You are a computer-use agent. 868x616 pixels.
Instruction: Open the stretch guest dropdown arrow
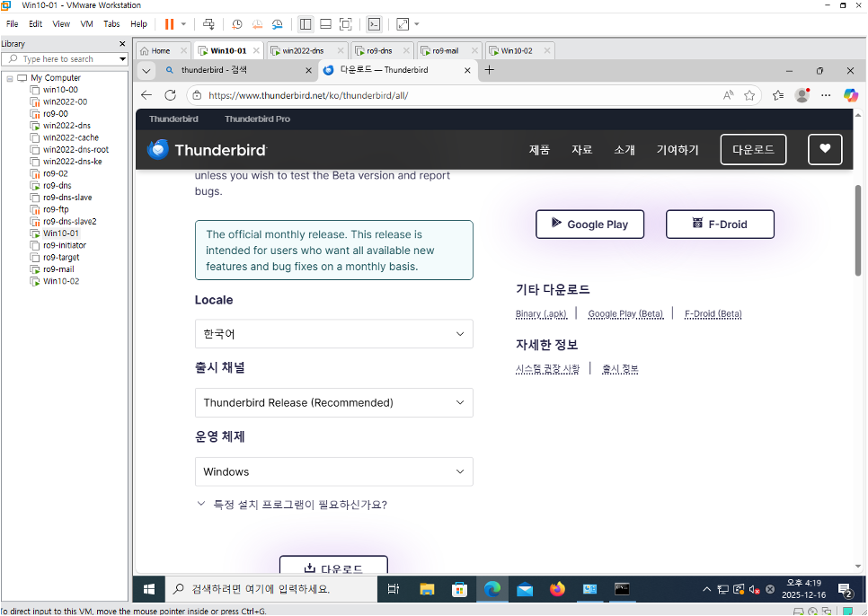click(417, 24)
